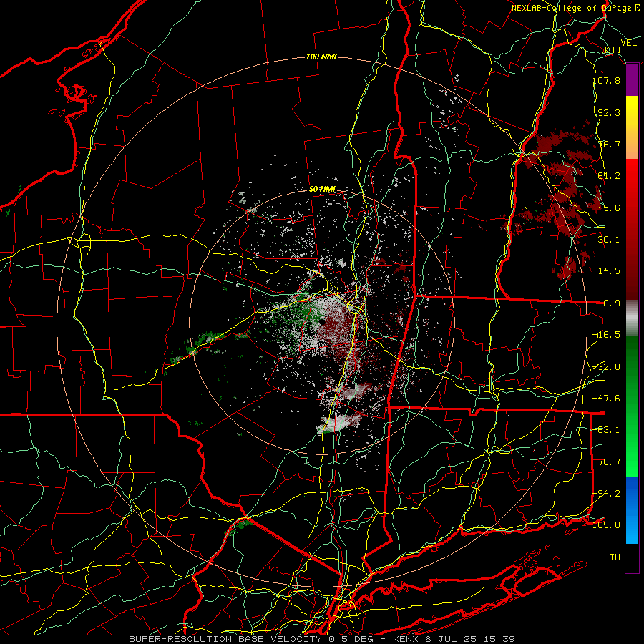Click the -109.8 legend value

click(605, 525)
